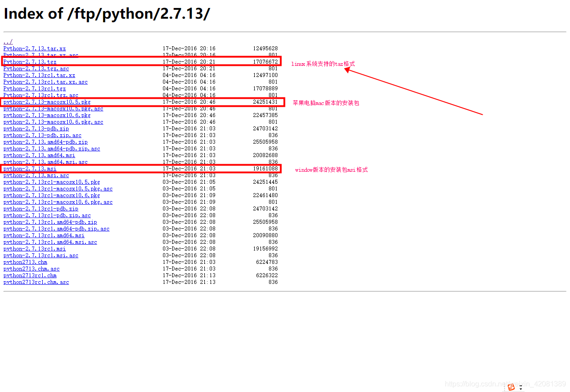Navigate to the parent directory link

pyautogui.click(x=7, y=42)
